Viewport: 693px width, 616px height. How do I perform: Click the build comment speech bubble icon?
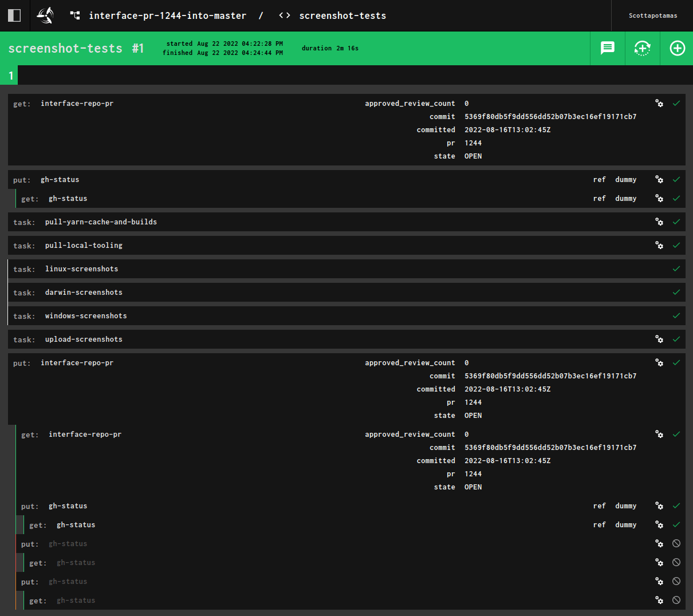point(608,48)
